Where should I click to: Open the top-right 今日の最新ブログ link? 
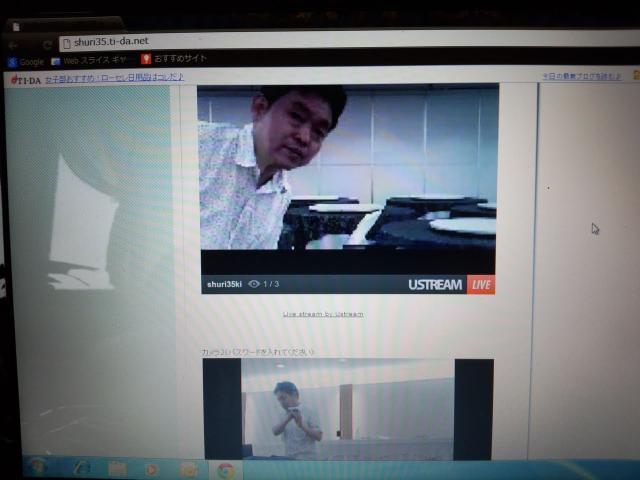(582, 76)
